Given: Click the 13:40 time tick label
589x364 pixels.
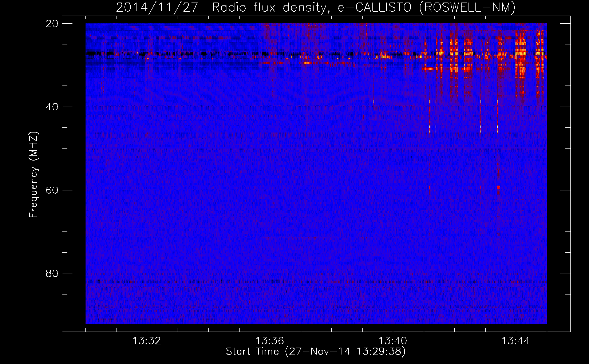Looking at the screenshot, I should point(393,341).
